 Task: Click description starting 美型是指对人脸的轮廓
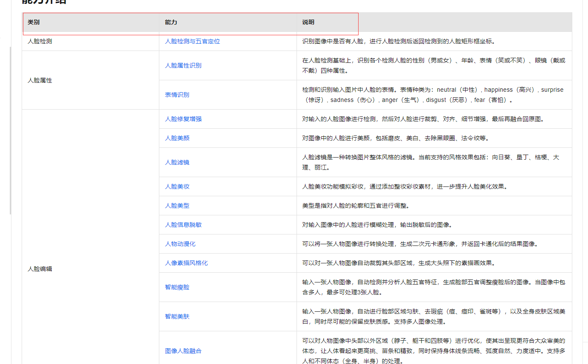pyautogui.click(x=356, y=206)
